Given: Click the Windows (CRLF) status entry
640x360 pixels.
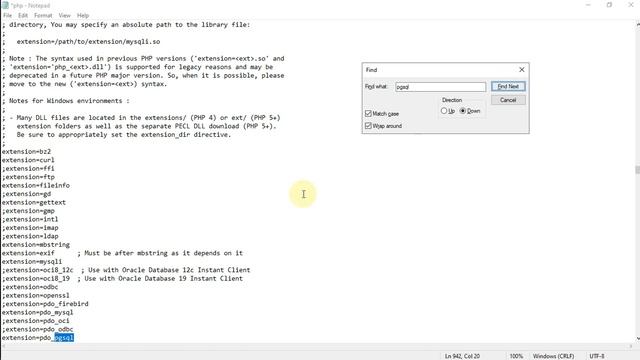Looking at the screenshot, I should (x=553, y=356).
